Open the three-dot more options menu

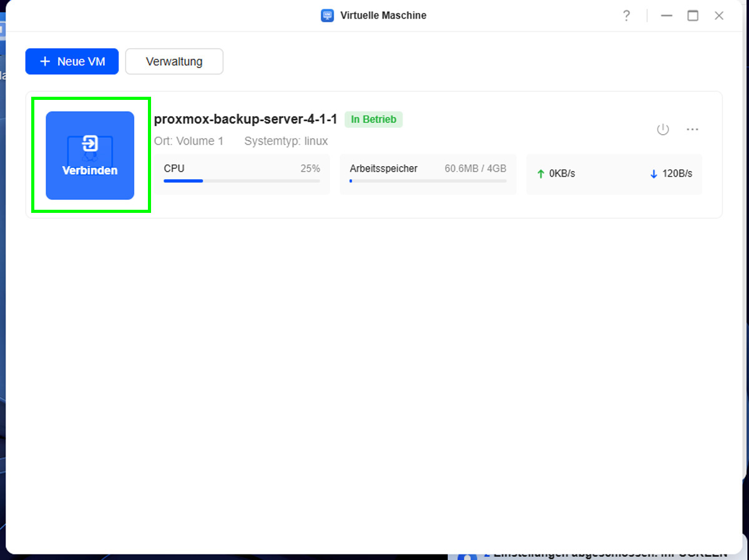(x=692, y=129)
